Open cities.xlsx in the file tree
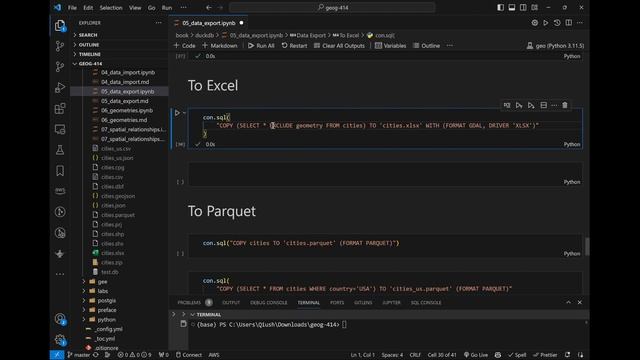The width and height of the screenshot is (640, 360). point(113,253)
